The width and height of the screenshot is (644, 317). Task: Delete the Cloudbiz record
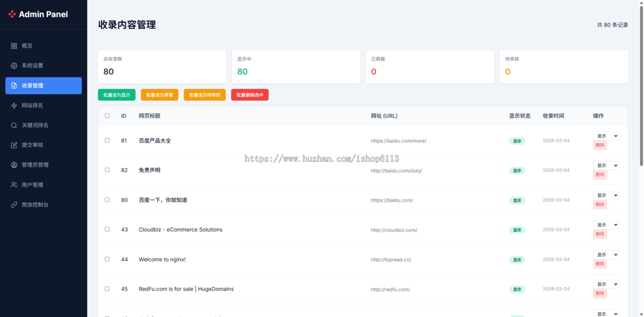click(x=600, y=234)
